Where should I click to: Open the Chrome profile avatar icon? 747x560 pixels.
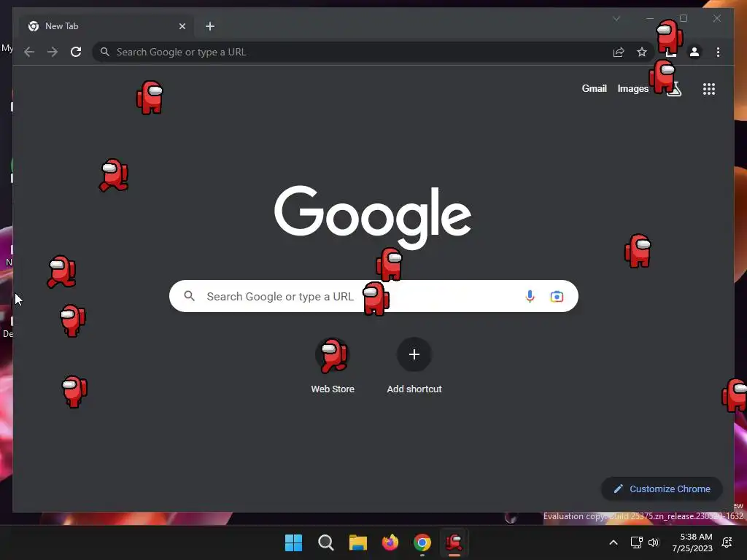click(x=694, y=52)
